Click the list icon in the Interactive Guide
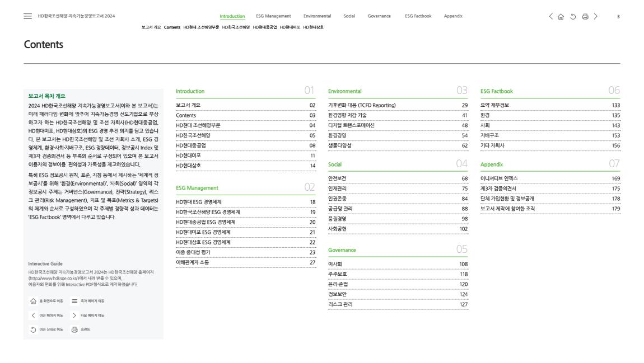Image resolution: width=644 pixels, height=363 pixels. click(74, 301)
